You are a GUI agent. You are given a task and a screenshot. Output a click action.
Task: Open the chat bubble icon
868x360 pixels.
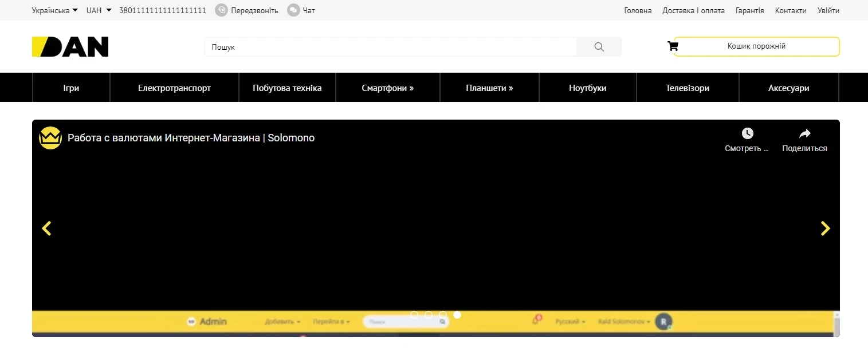point(293,10)
